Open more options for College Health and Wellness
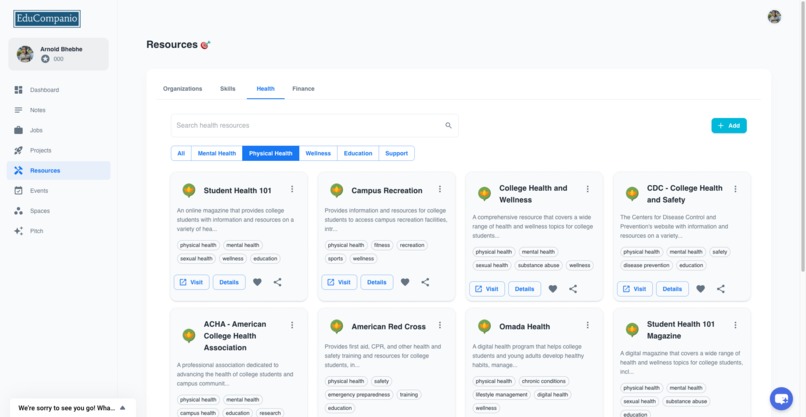This screenshot has width=806, height=417. (588, 189)
